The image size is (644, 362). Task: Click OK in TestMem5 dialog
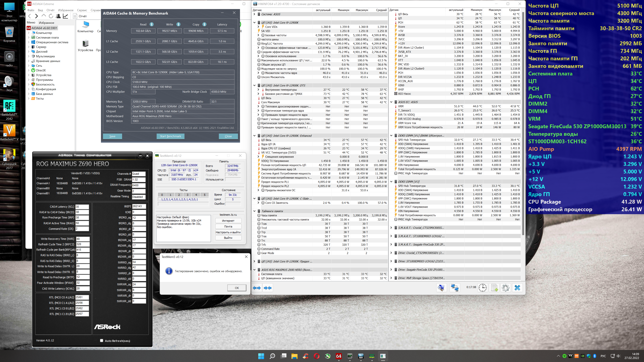click(x=236, y=288)
